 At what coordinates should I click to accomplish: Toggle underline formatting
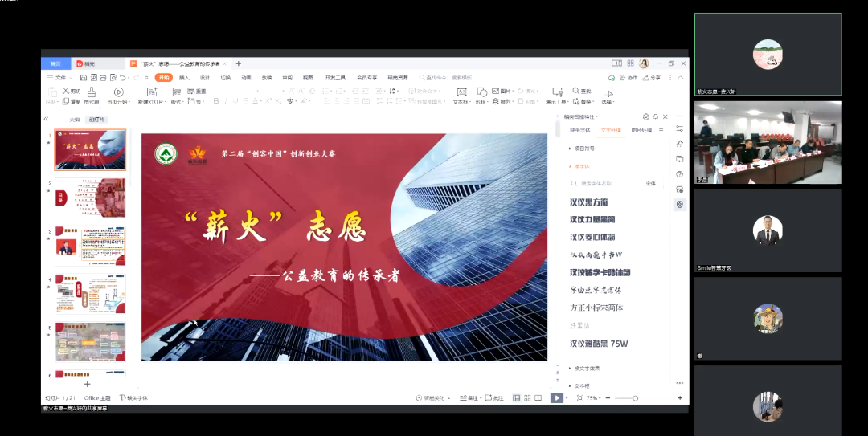click(x=235, y=101)
